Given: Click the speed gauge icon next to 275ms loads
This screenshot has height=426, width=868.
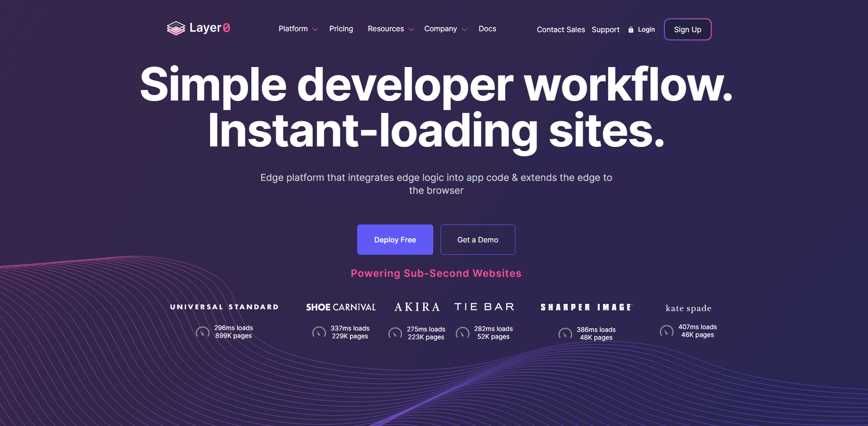Looking at the screenshot, I should (x=395, y=333).
